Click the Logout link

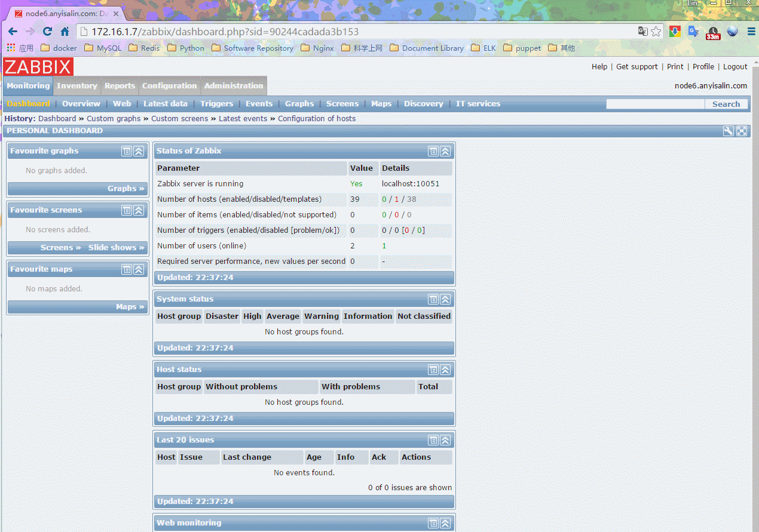[x=735, y=67]
